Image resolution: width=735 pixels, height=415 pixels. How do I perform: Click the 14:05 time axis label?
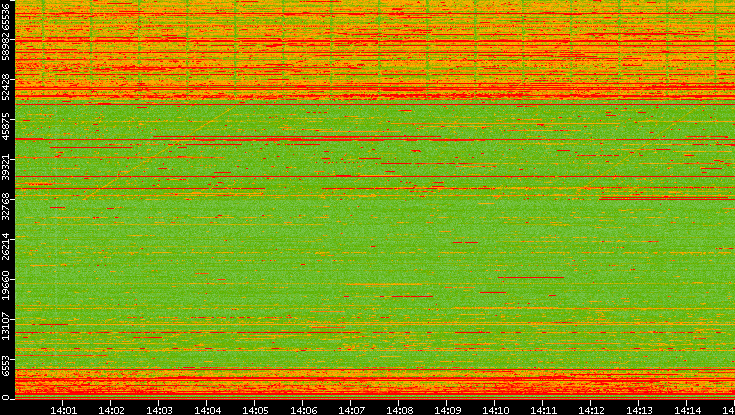(256, 409)
